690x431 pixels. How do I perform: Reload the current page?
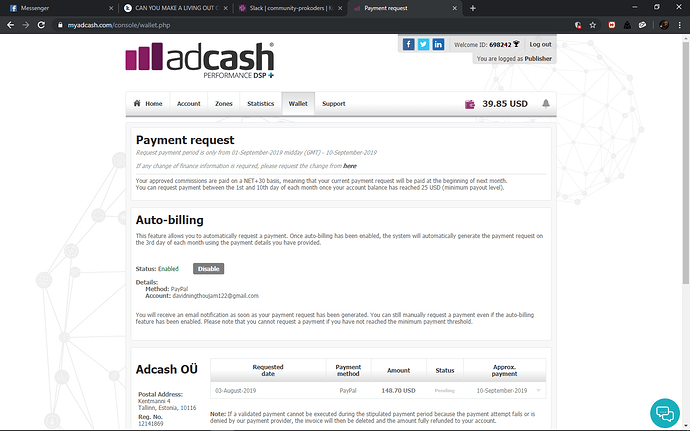(x=41, y=25)
